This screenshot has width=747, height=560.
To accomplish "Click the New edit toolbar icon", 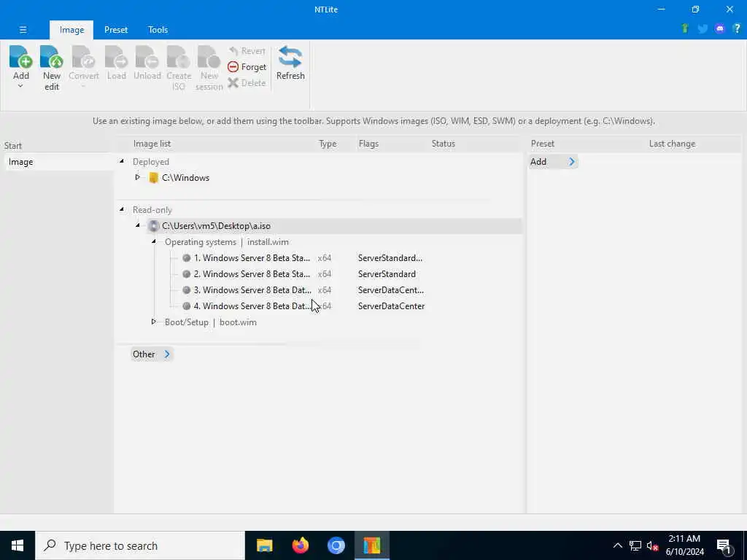I will [52, 57].
